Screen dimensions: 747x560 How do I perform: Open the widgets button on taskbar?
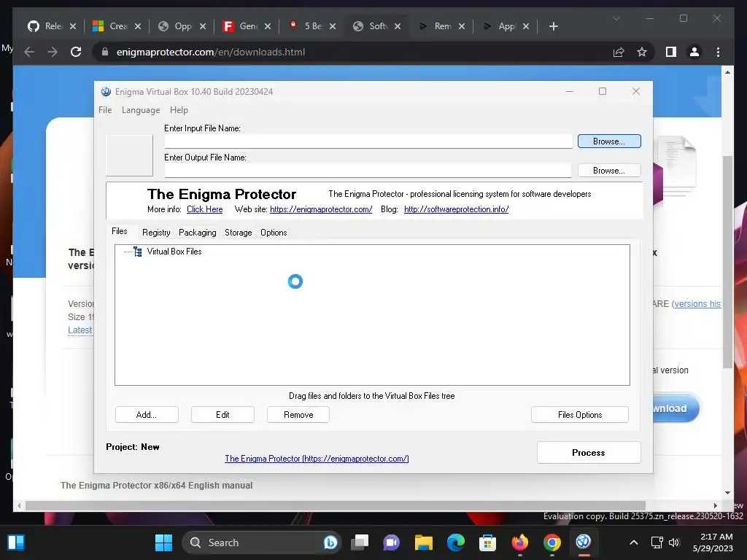tap(16, 542)
